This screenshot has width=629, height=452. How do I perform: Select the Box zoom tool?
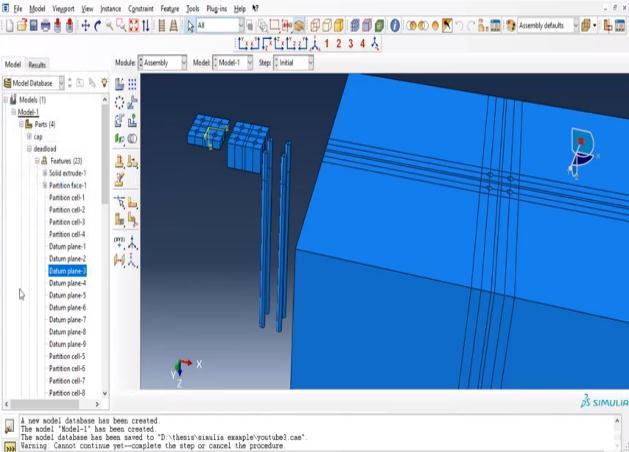tap(121, 26)
